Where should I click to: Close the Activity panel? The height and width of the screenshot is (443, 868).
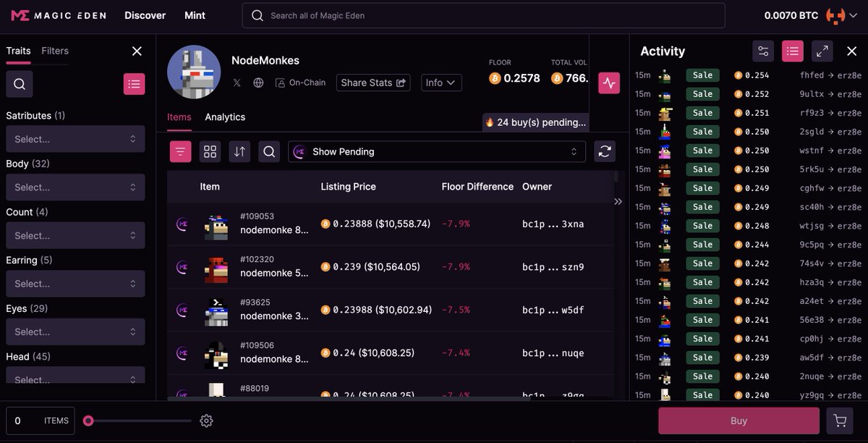(851, 51)
